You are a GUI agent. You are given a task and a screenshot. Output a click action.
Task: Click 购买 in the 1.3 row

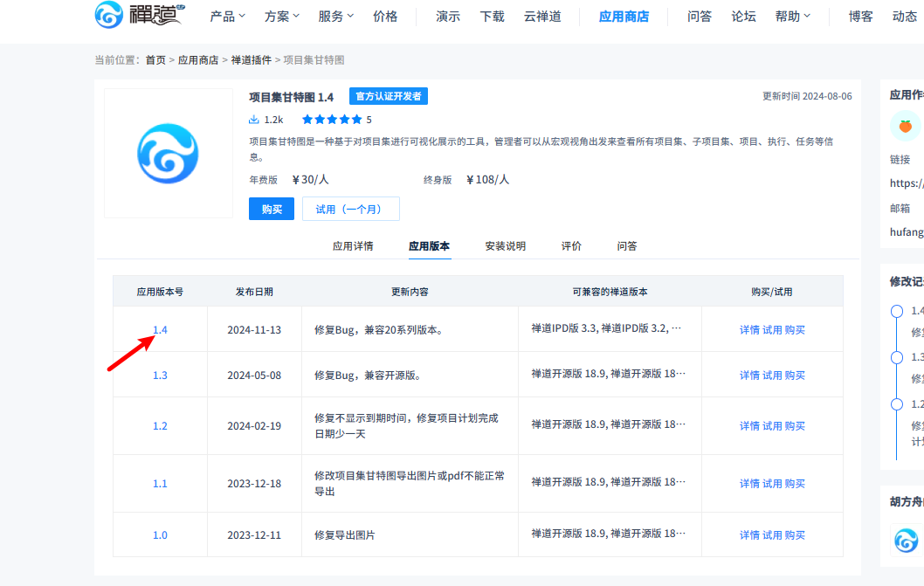(x=795, y=376)
